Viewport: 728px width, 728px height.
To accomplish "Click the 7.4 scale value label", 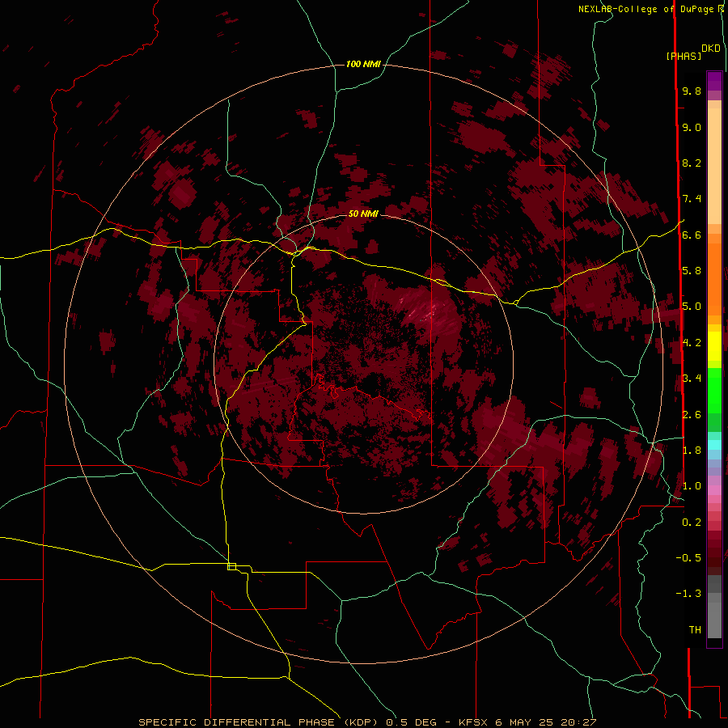I will click(692, 199).
